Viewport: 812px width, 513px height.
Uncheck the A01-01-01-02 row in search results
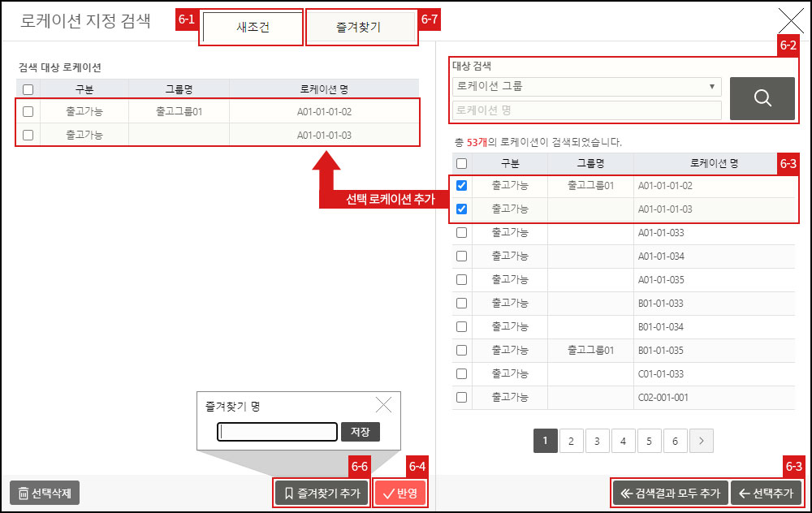[x=461, y=185]
